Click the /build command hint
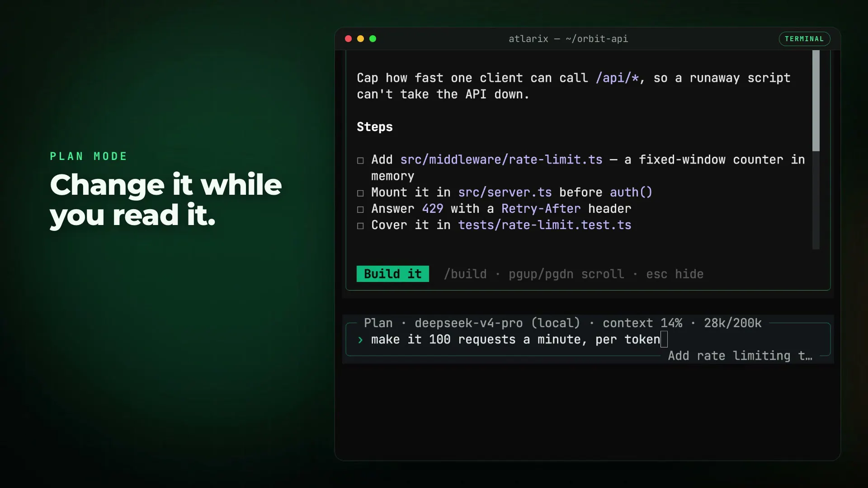This screenshot has width=868, height=488. (465, 274)
